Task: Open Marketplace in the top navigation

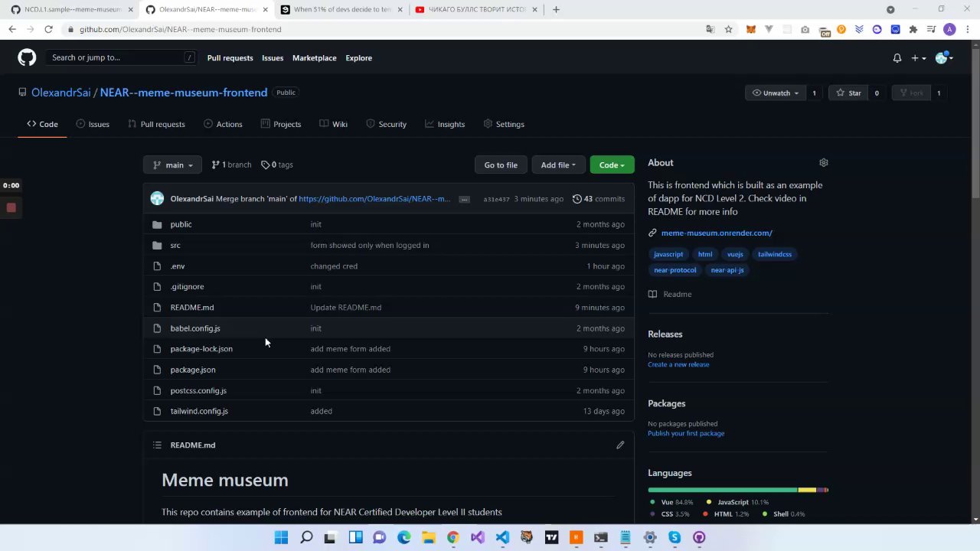Action: 314,58
